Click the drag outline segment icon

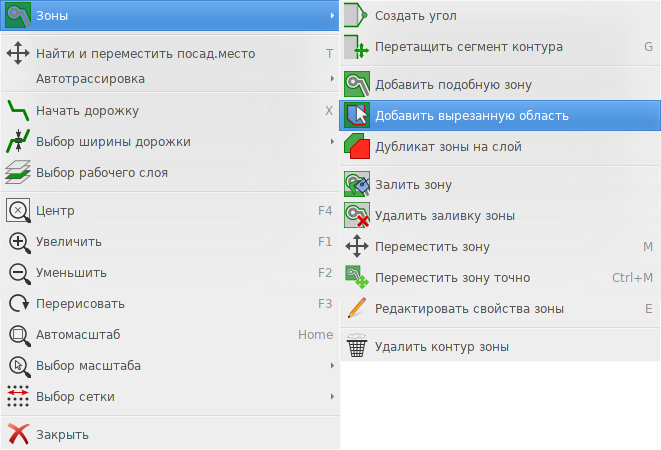click(356, 46)
